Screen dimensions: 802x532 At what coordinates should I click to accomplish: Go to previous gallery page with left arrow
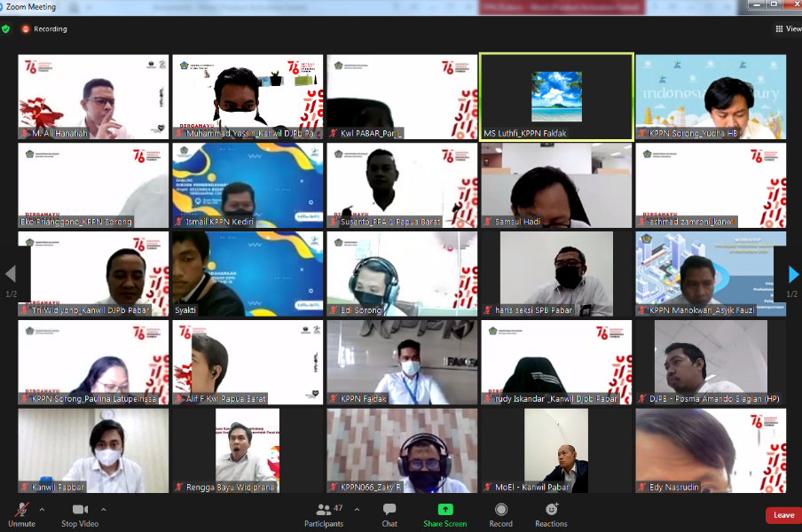point(11,274)
